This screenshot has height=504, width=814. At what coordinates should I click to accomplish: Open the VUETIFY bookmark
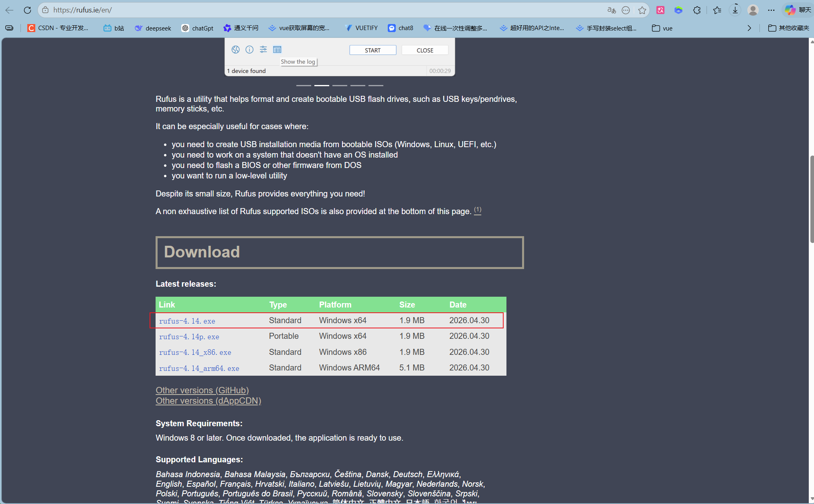(x=361, y=28)
